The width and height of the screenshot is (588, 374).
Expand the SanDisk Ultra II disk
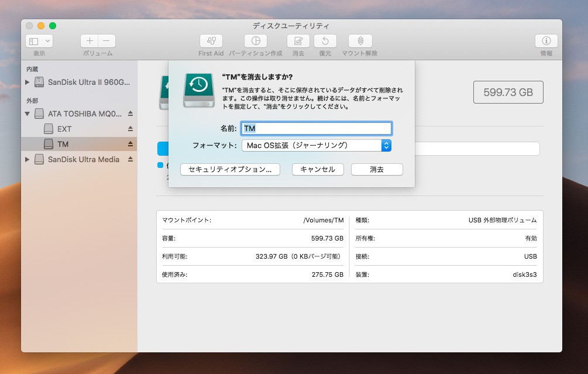(x=27, y=83)
